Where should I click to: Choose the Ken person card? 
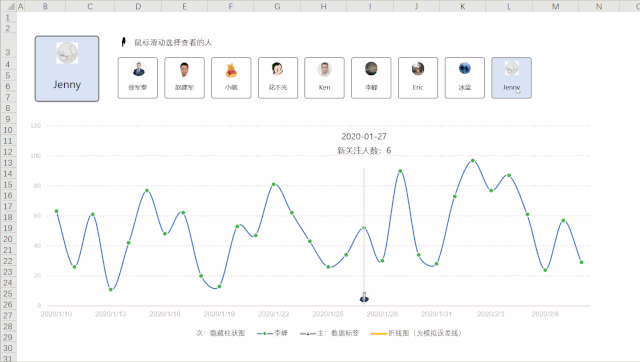[324, 78]
